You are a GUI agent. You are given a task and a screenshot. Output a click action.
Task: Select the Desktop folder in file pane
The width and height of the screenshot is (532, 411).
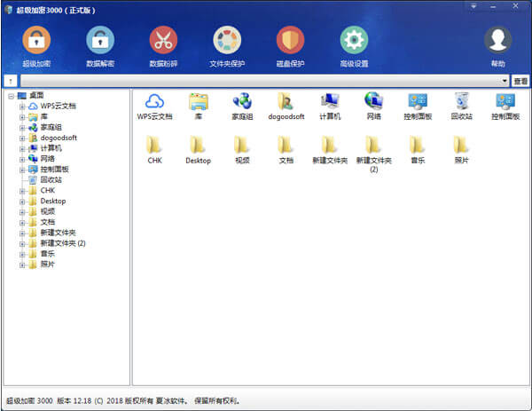click(199, 150)
